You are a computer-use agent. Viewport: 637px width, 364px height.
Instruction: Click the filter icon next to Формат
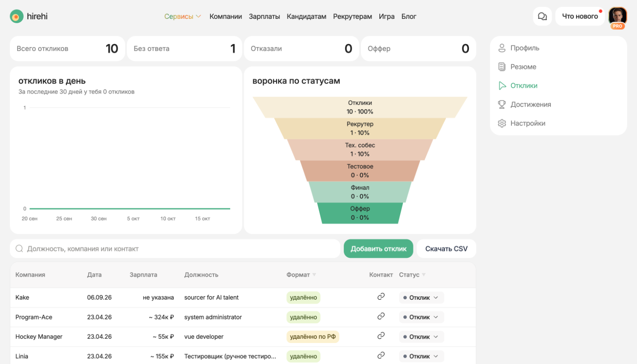[x=314, y=275]
